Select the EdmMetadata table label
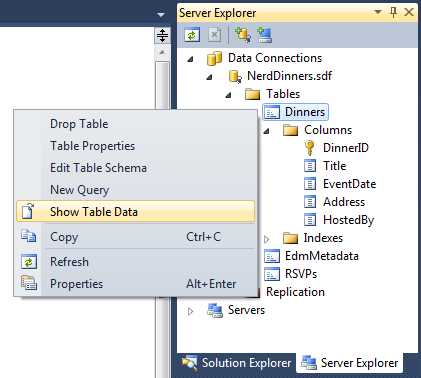The width and height of the screenshot is (421, 378). [x=322, y=256]
